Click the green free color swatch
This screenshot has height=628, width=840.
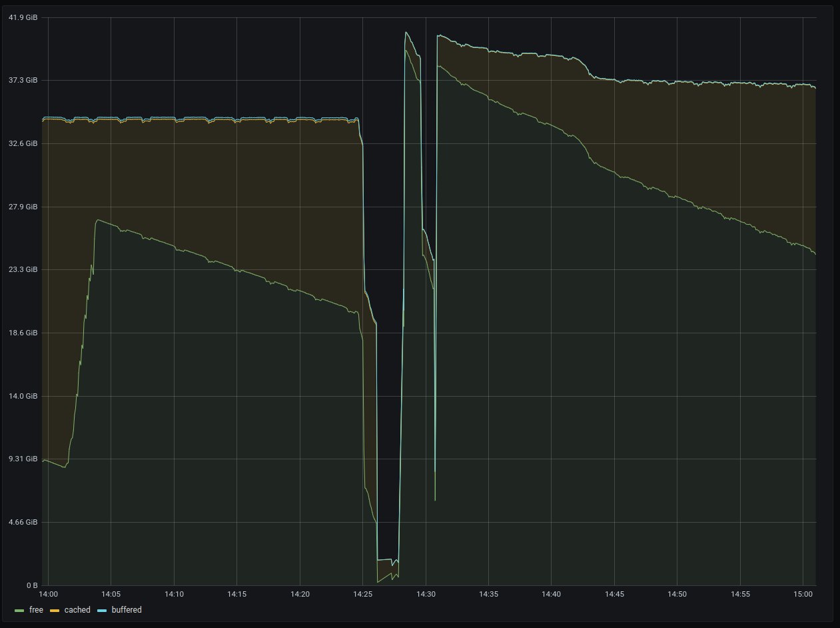pyautogui.click(x=19, y=611)
